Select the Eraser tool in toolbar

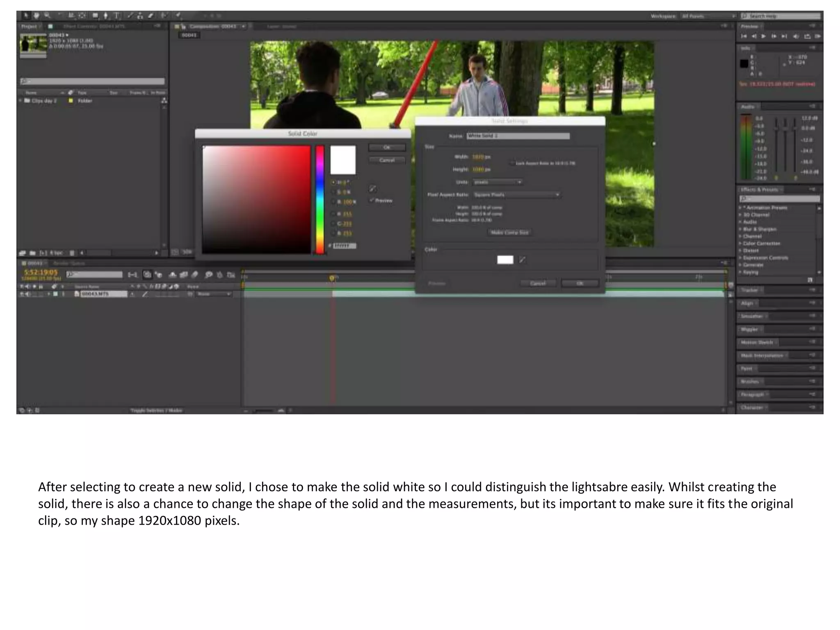(151, 16)
